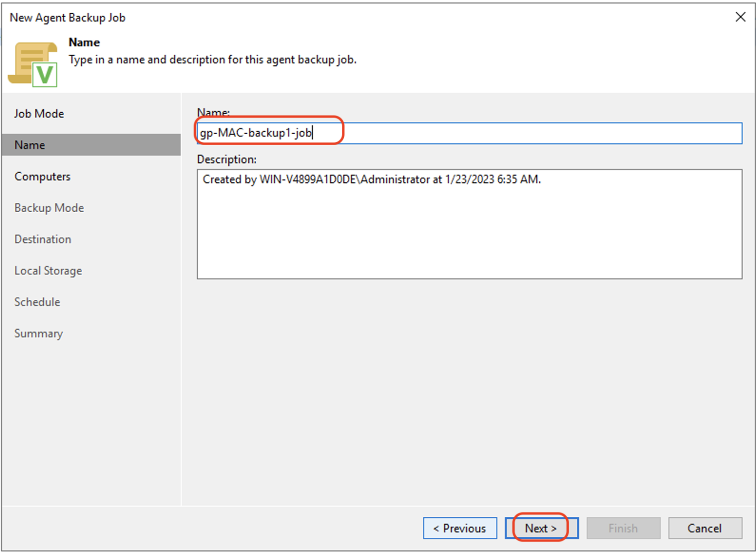This screenshot has width=756, height=552.
Task: Open the Backup Mode wizard step
Action: (49, 208)
